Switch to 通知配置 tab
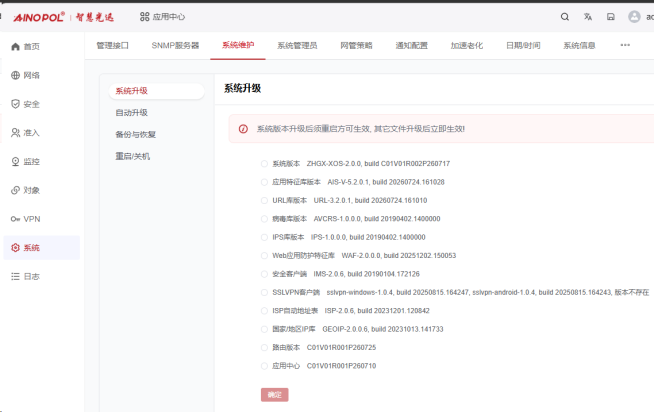 click(x=411, y=45)
